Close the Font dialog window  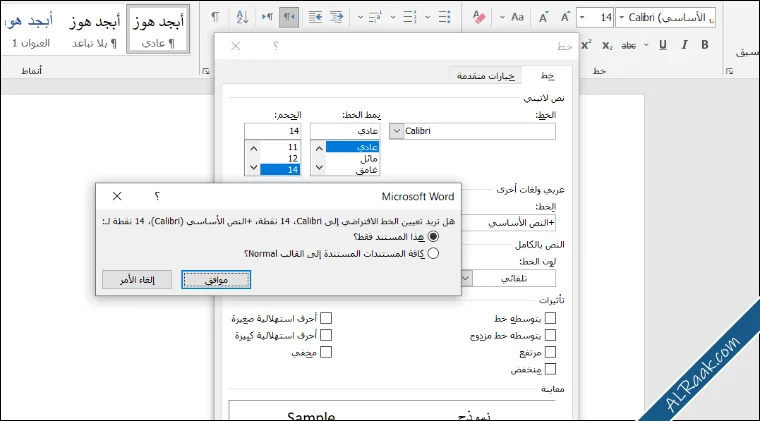tap(236, 46)
